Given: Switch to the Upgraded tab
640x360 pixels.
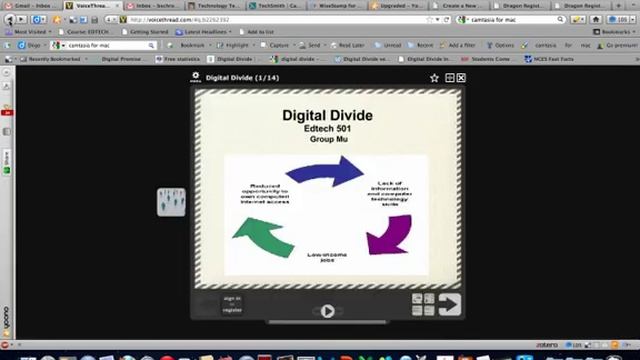Looking at the screenshot, I should coord(399,6).
